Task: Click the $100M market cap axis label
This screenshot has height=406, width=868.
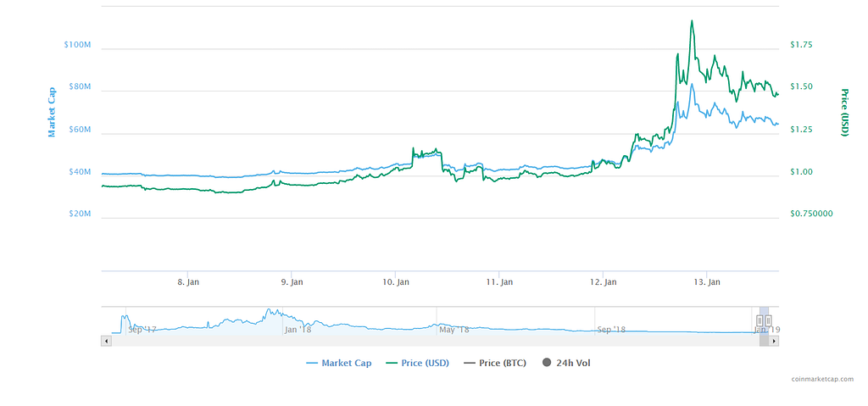Action: click(79, 44)
